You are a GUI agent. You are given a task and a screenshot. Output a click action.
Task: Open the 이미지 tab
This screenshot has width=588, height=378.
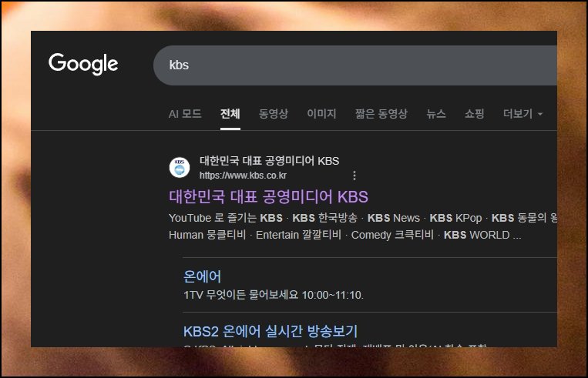(x=321, y=113)
